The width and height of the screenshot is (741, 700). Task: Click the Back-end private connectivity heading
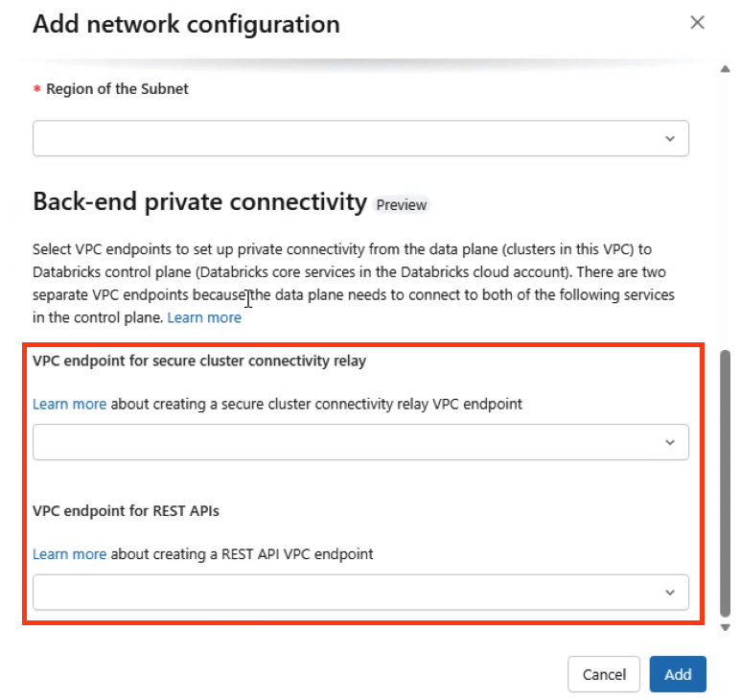coord(199,201)
